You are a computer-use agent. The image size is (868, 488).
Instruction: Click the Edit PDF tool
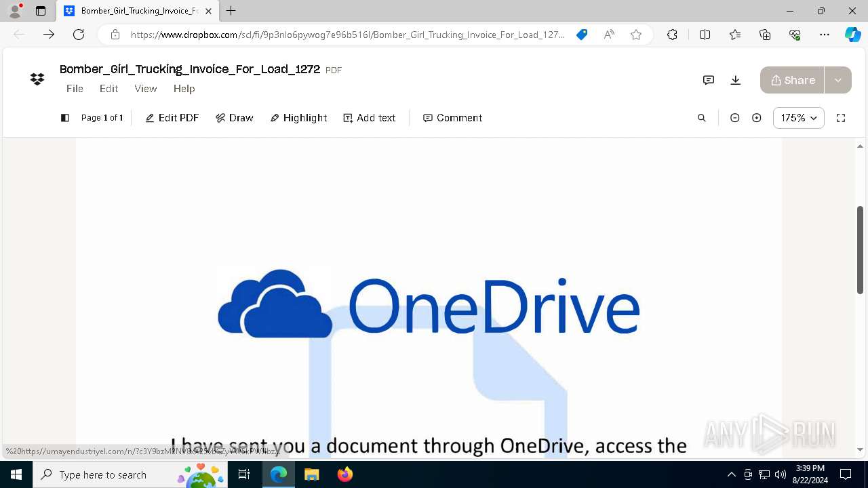[x=172, y=118]
